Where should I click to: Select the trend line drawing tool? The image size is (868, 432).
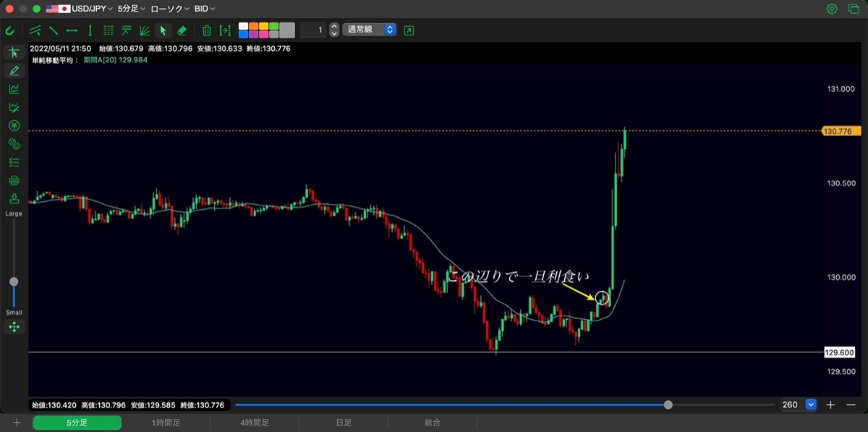[x=53, y=30]
